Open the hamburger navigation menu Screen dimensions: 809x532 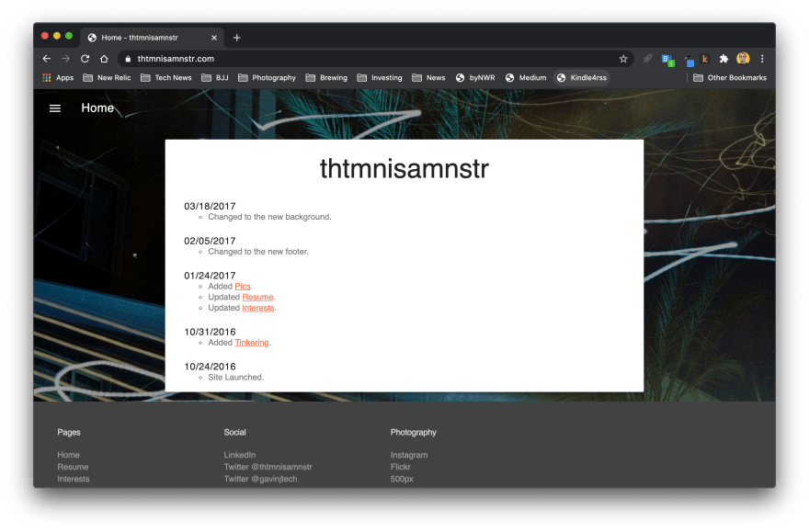pyautogui.click(x=55, y=108)
